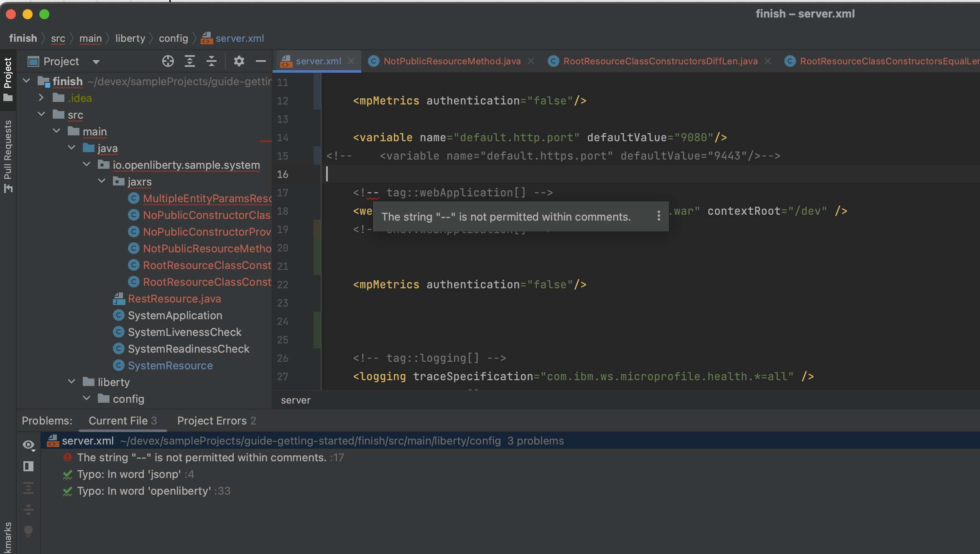Image resolution: width=980 pixels, height=554 pixels.
Task: Open the kebab menu on the error tooltip
Action: click(658, 216)
